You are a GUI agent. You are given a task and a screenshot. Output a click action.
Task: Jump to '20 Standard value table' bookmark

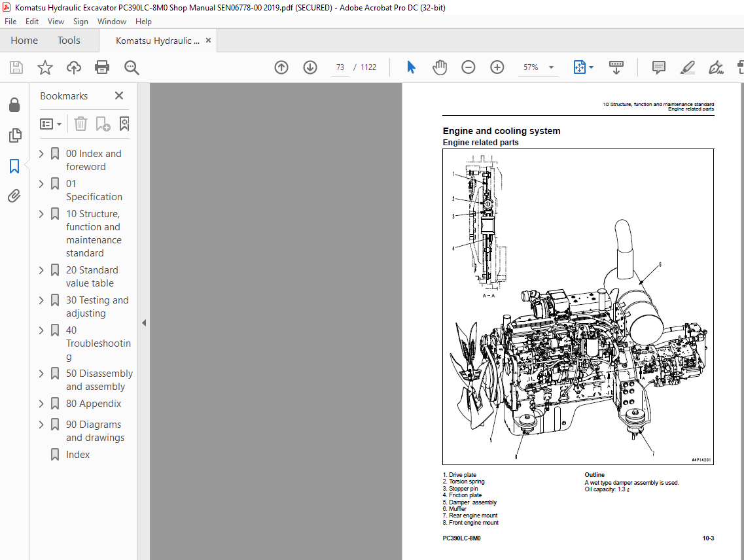(92, 277)
